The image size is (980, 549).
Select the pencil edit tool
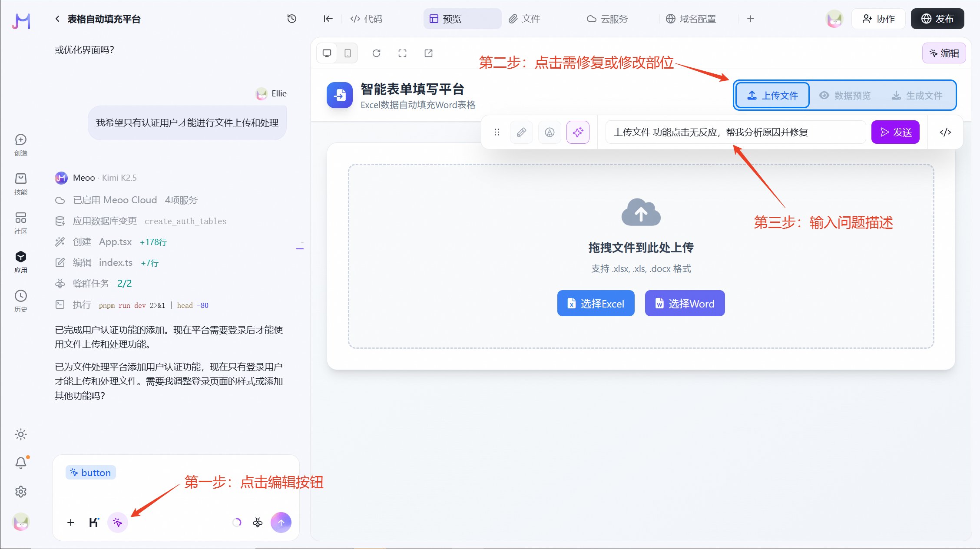point(522,132)
